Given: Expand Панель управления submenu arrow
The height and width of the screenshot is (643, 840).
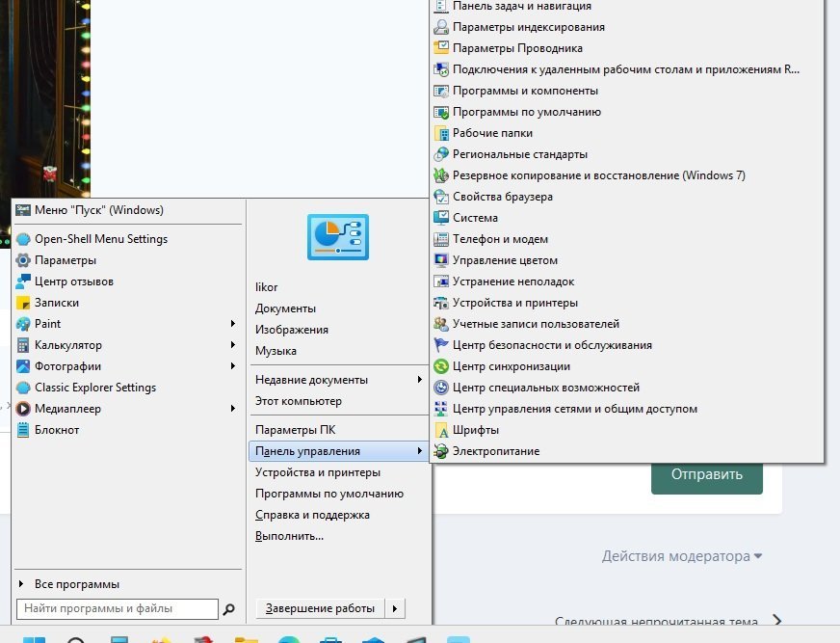Looking at the screenshot, I should 419,451.
